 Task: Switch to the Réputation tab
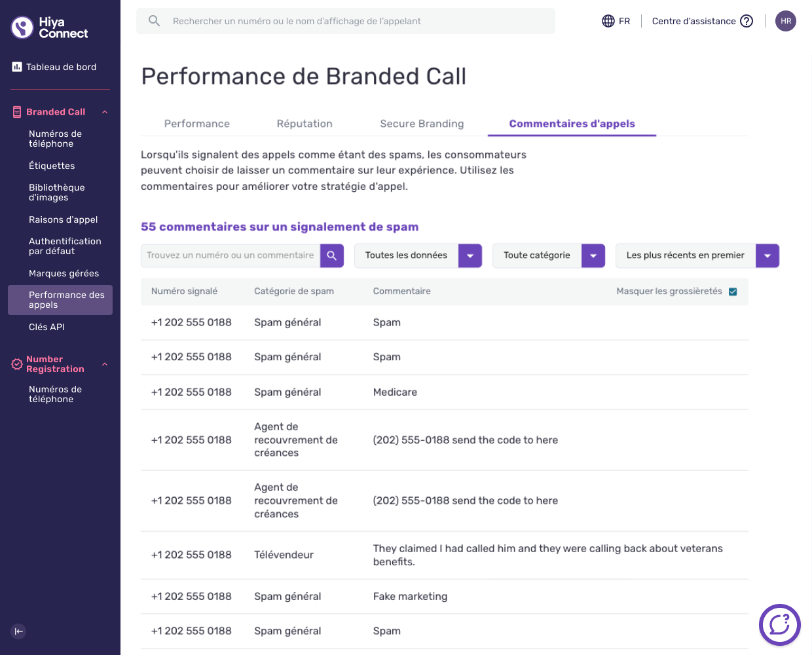304,124
